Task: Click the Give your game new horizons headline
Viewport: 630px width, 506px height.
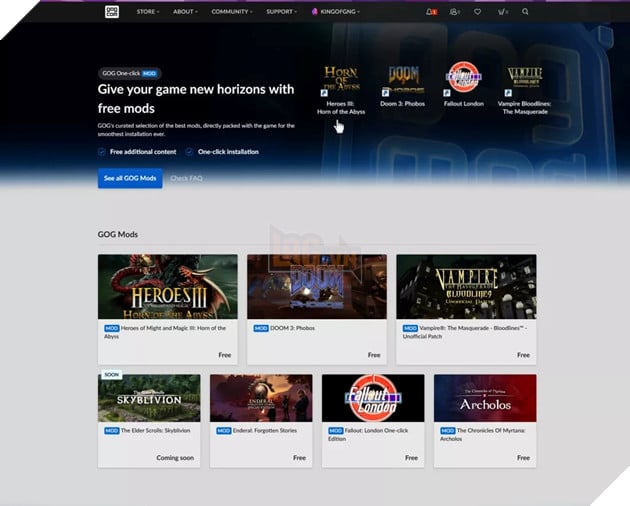Action: (196, 98)
